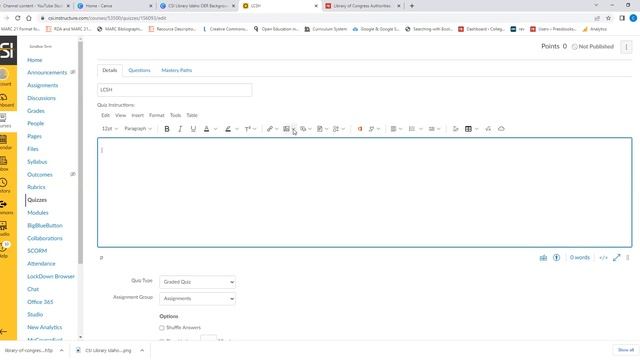Click the insert image icon
The image size is (640, 360).
286,129
